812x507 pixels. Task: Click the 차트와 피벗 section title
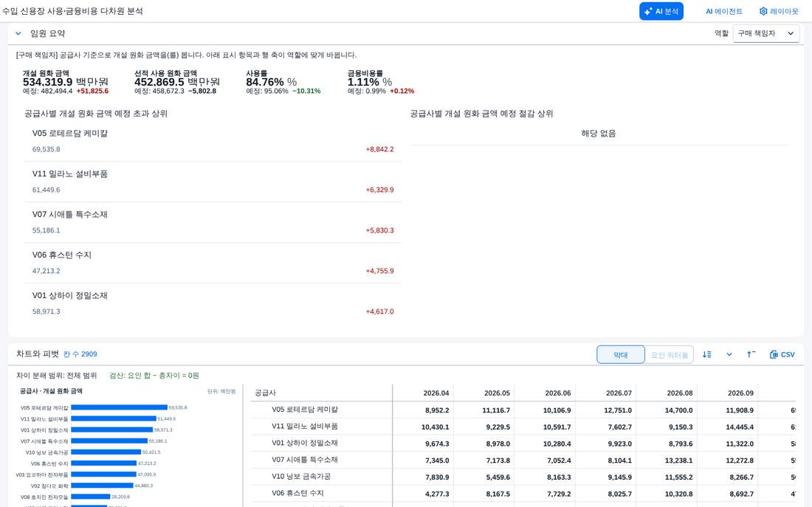coord(38,353)
